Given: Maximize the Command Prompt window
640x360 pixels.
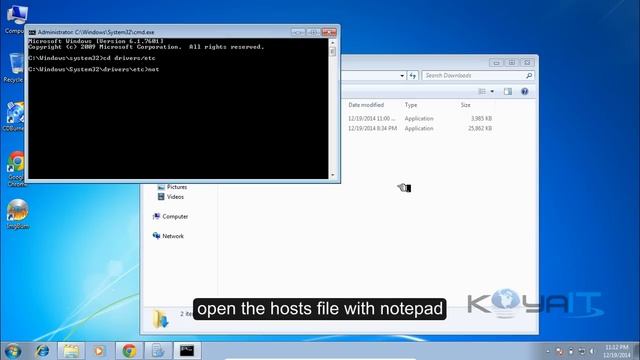Looking at the screenshot, I should 313,32.
